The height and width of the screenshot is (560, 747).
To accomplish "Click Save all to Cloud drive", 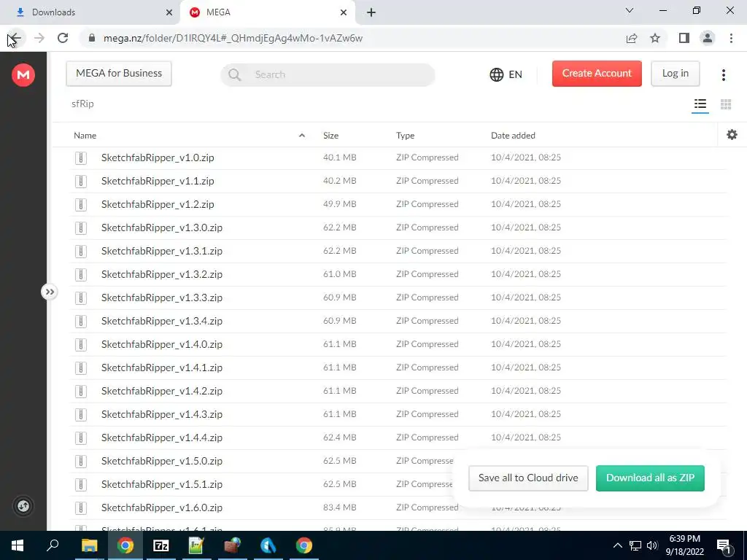I will click(528, 478).
